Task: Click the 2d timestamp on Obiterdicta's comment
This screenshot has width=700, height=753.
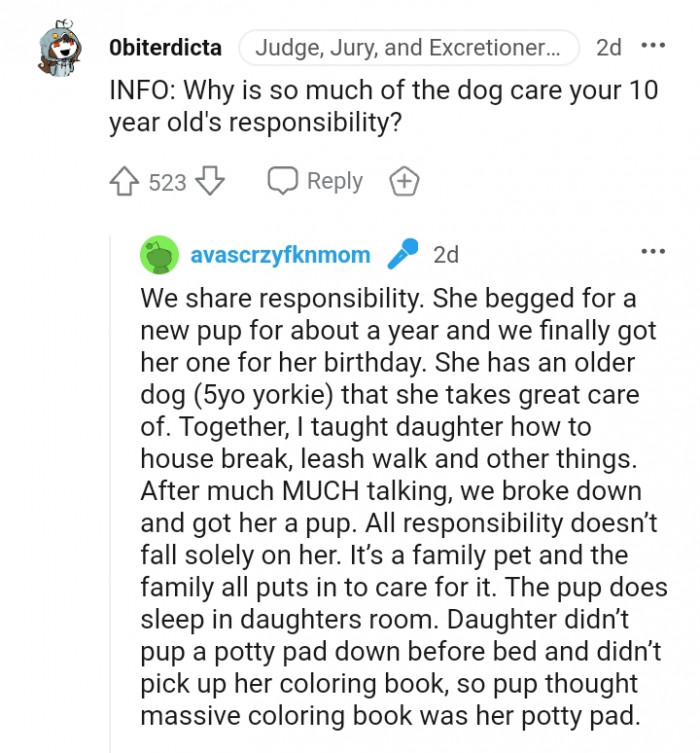Action: (x=608, y=48)
